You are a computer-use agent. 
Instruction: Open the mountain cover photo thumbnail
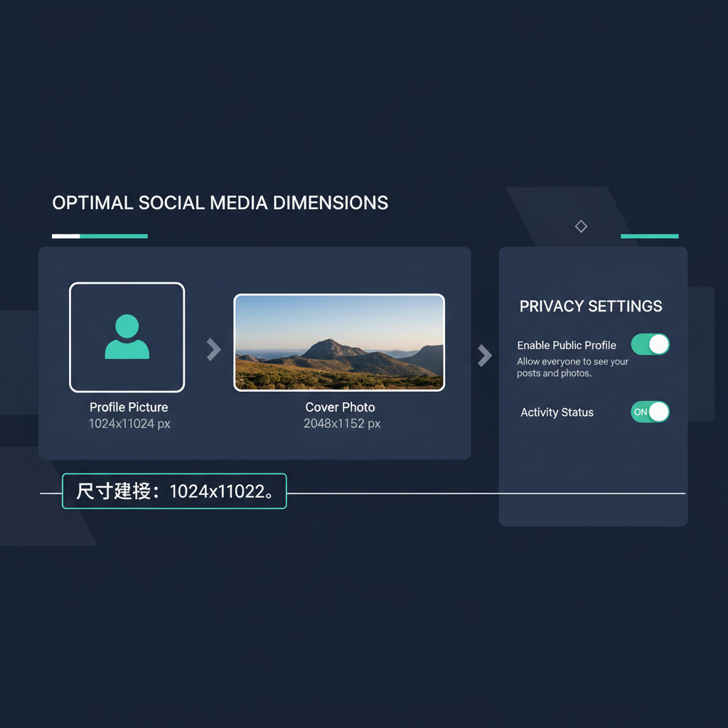click(x=339, y=343)
